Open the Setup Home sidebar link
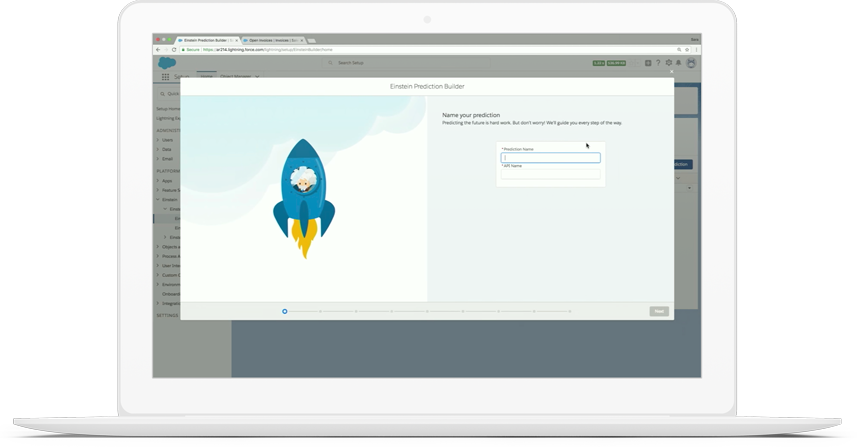This screenshot has width=857, height=447. coord(168,109)
